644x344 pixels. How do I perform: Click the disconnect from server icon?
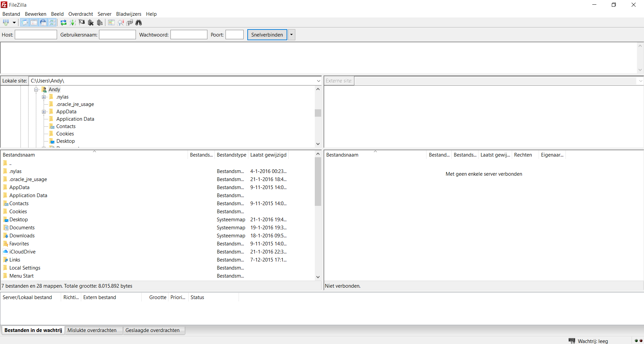tap(91, 22)
